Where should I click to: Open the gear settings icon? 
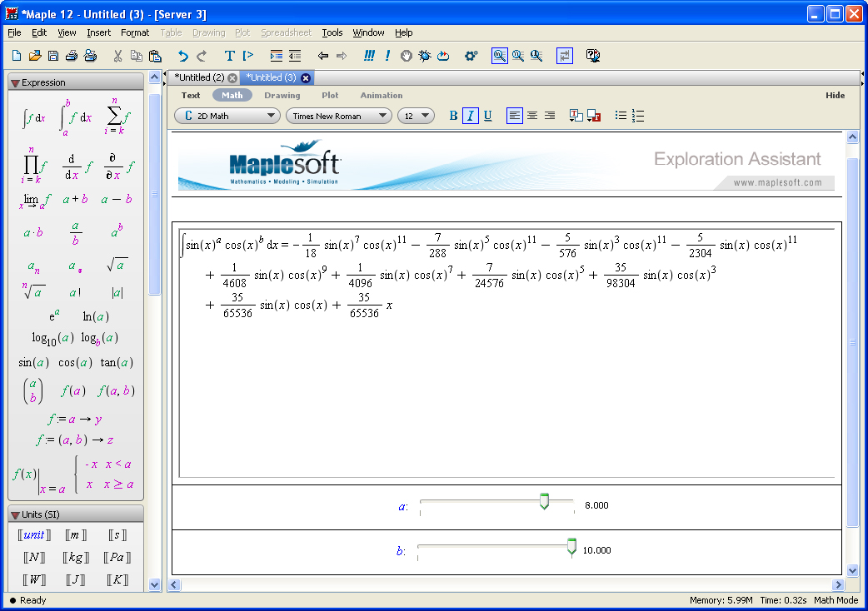click(x=471, y=55)
